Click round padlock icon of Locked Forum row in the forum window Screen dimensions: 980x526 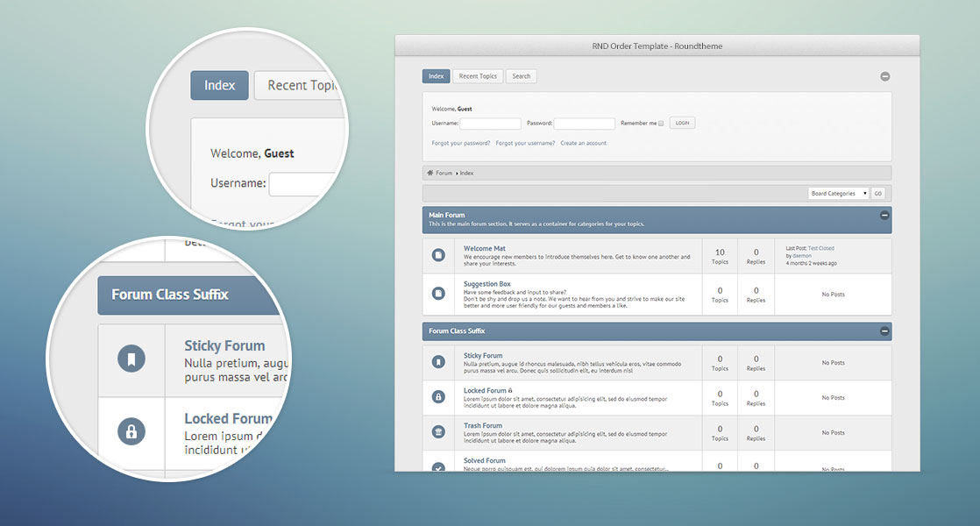[439, 396]
